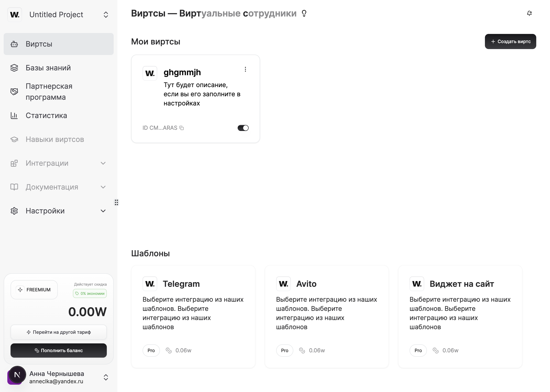This screenshot has height=392, width=550.
Task: Click the Пополнить баланс button
Action: [59, 351]
